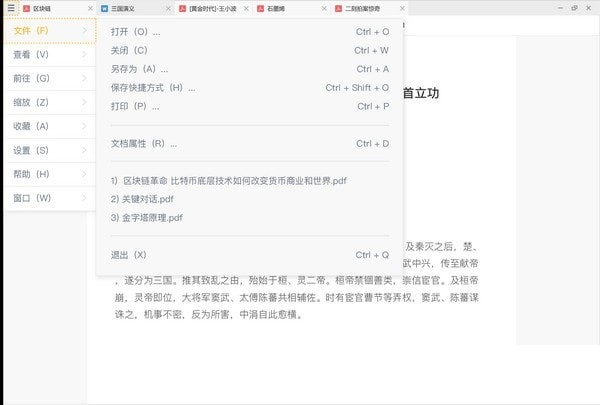
Task: Choose 打印 (P) from the File menu
Action: click(x=250, y=106)
